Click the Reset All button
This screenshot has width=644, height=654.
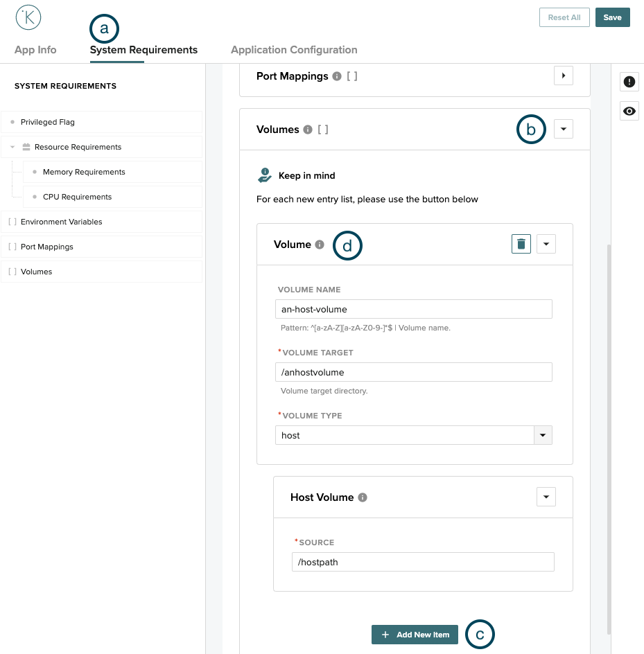click(564, 17)
